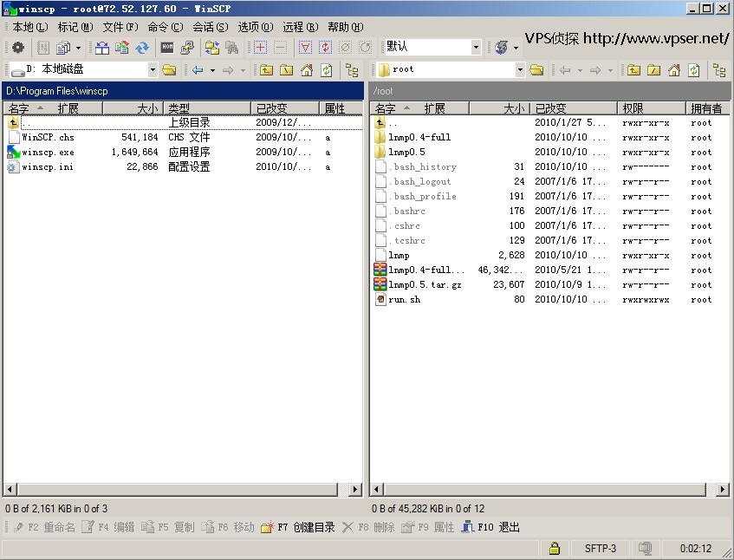Click F10 退出 button
This screenshot has width=734, height=560.
pos(490,527)
